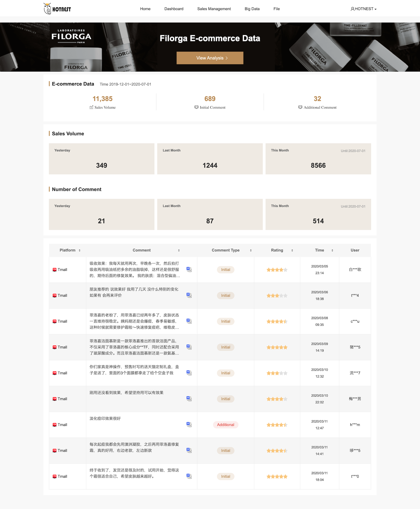Click the Initial Comment speech bubble icon
The width and height of the screenshot is (420, 509).
click(x=196, y=107)
